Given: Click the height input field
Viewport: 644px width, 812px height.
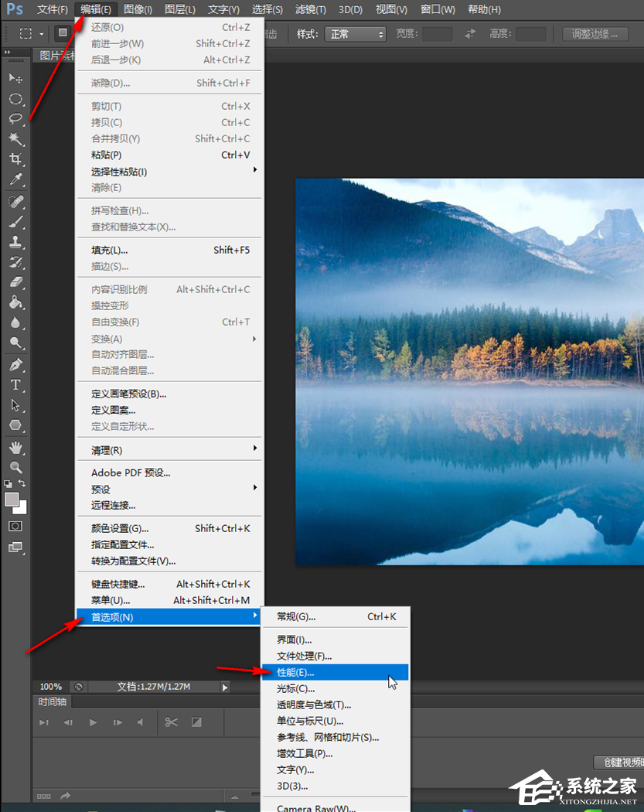Looking at the screenshot, I should [530, 34].
